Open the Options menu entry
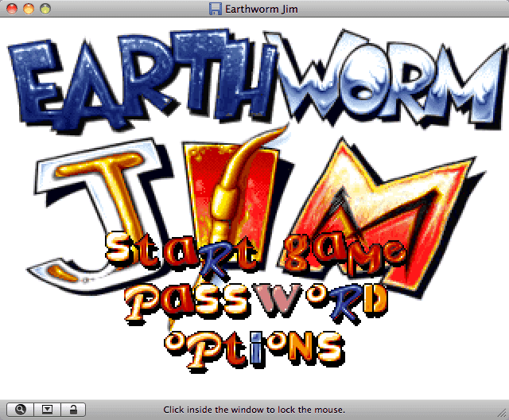The width and height of the screenshot is (509, 420). [x=254, y=351]
